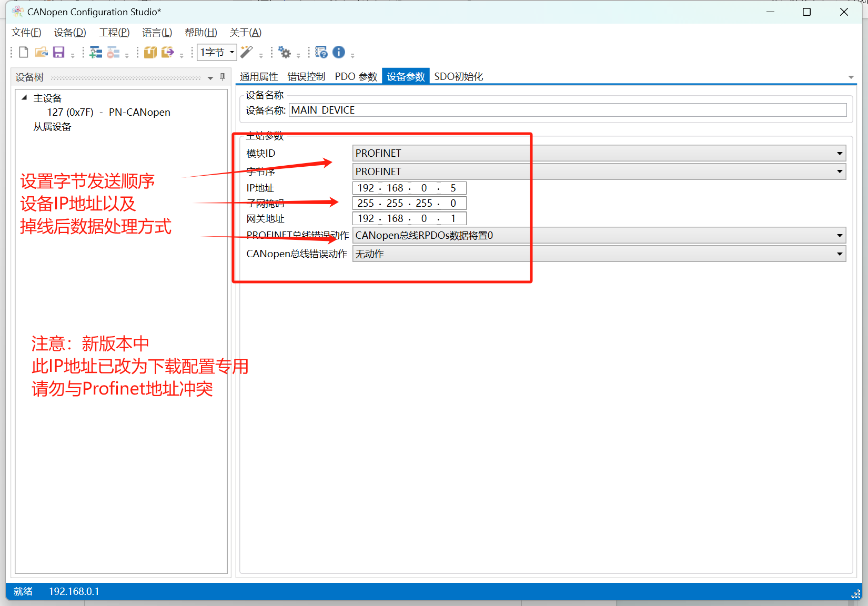Viewport: 868px width, 606px height.
Task: Expand the 模块ID PROFINET dropdown
Action: coord(599,153)
